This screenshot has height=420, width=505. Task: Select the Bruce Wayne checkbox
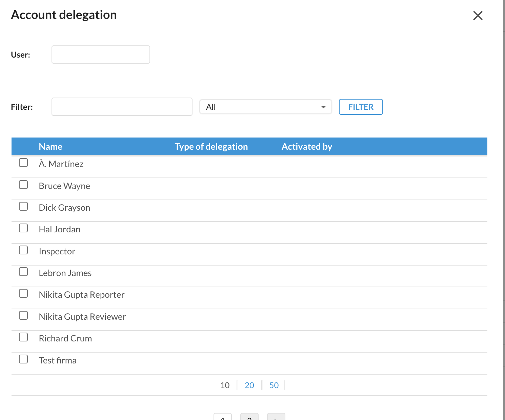23,185
